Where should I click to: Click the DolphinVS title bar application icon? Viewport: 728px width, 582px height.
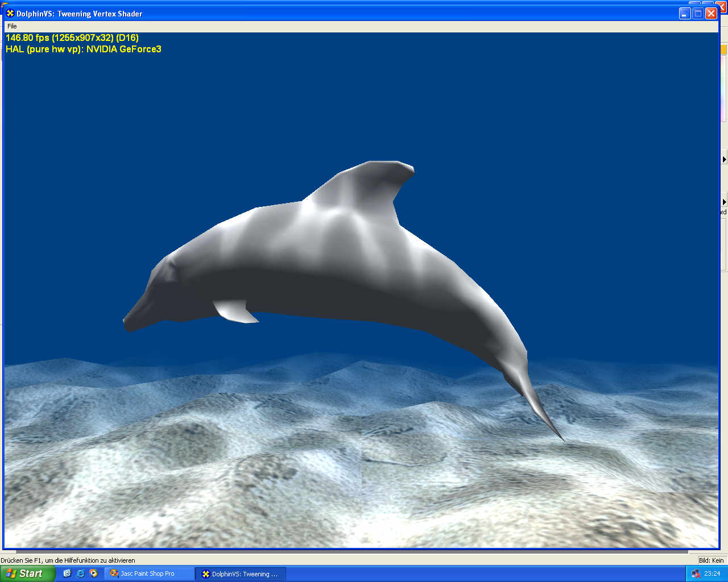click(10, 14)
